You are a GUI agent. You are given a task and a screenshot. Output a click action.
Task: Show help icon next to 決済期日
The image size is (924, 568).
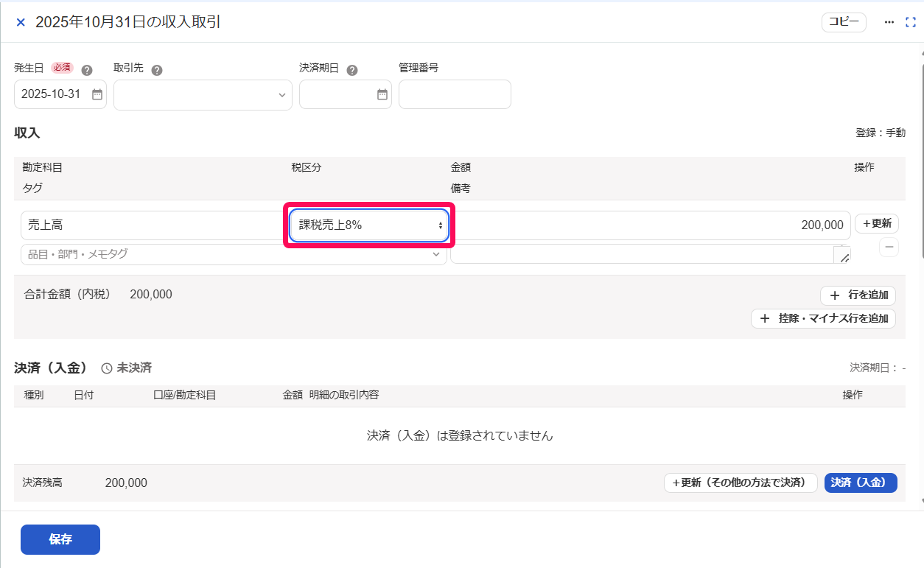pyautogui.click(x=352, y=70)
